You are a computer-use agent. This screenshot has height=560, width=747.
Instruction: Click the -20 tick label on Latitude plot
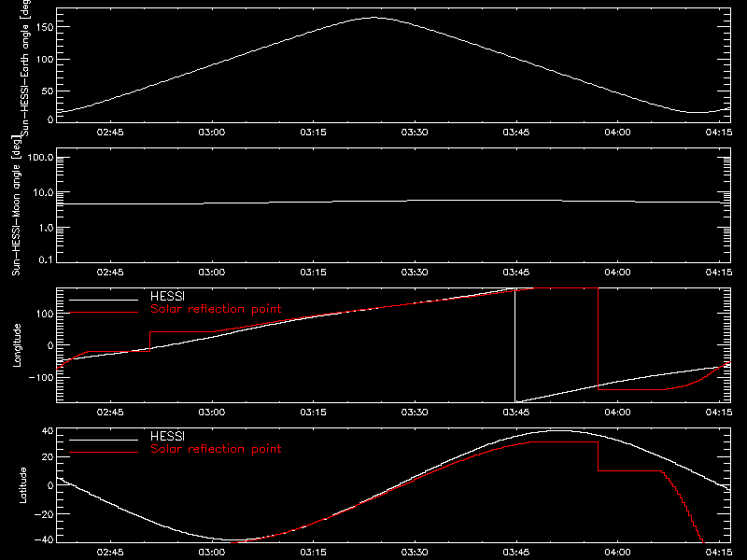(44, 514)
